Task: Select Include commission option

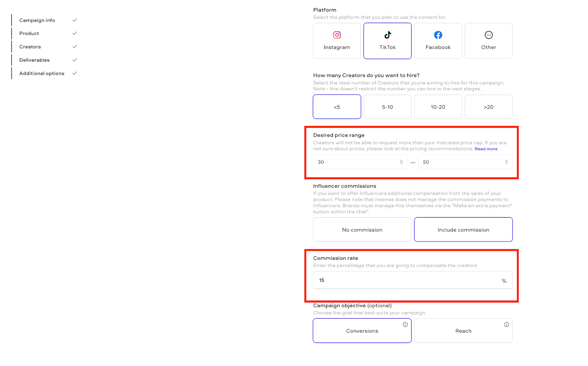Action: 463,229
